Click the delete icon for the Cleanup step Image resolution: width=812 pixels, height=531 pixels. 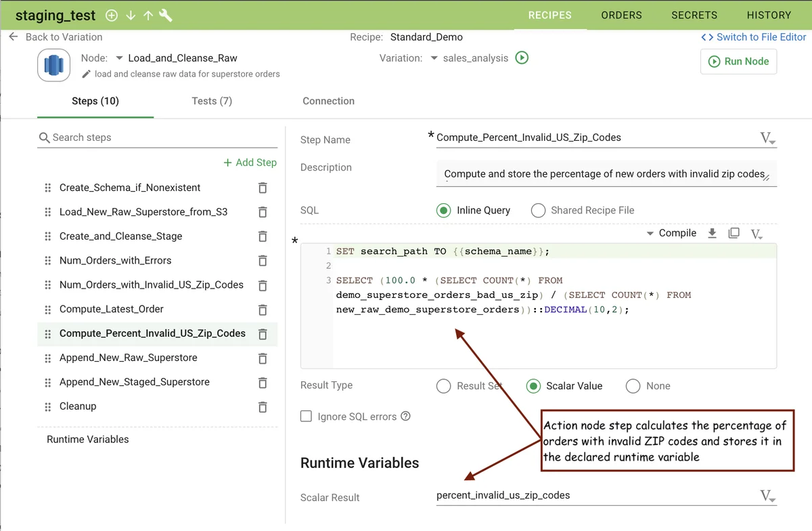pyautogui.click(x=263, y=406)
